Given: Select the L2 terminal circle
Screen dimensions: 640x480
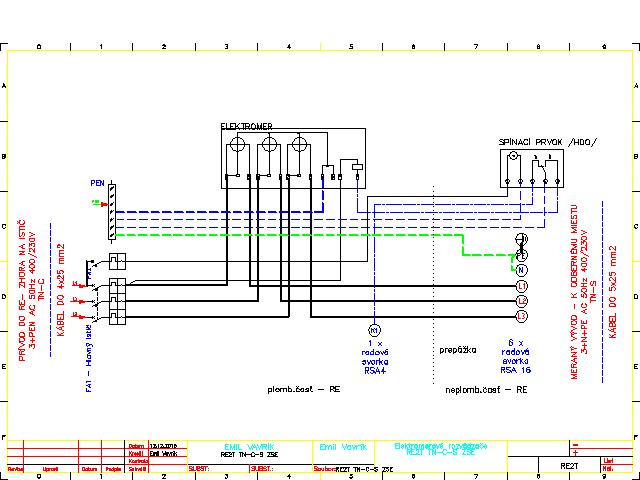Looking at the screenshot, I should pos(521,301).
